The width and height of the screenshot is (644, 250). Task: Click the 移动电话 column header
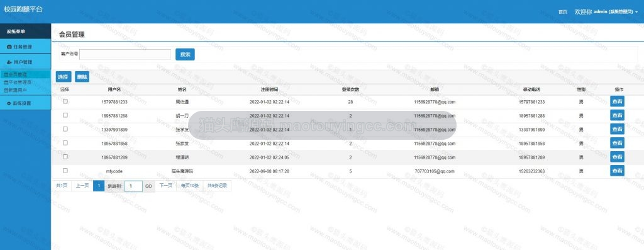point(532,89)
